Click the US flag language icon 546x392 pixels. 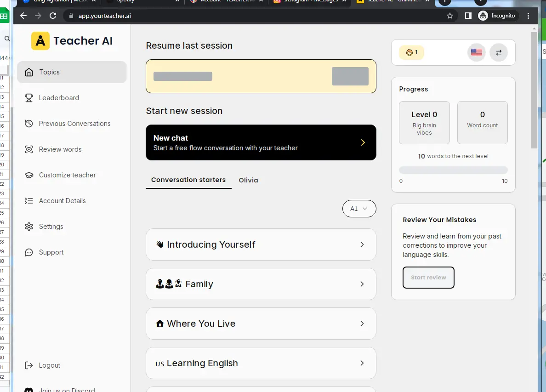[x=476, y=52]
